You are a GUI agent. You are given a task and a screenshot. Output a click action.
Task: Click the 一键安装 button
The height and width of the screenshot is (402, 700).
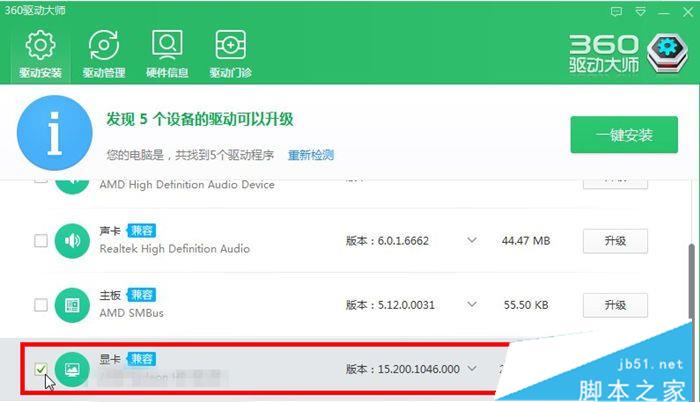coord(624,134)
